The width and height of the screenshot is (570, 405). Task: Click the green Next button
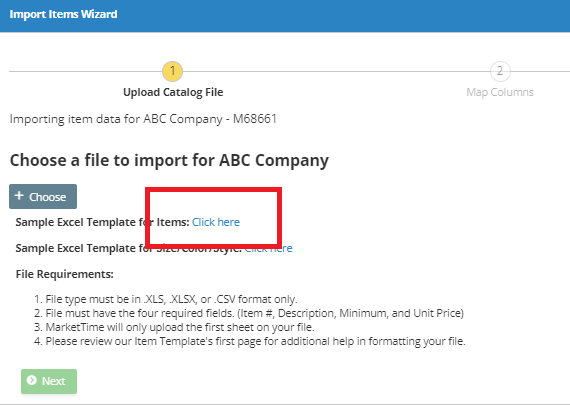(x=49, y=381)
